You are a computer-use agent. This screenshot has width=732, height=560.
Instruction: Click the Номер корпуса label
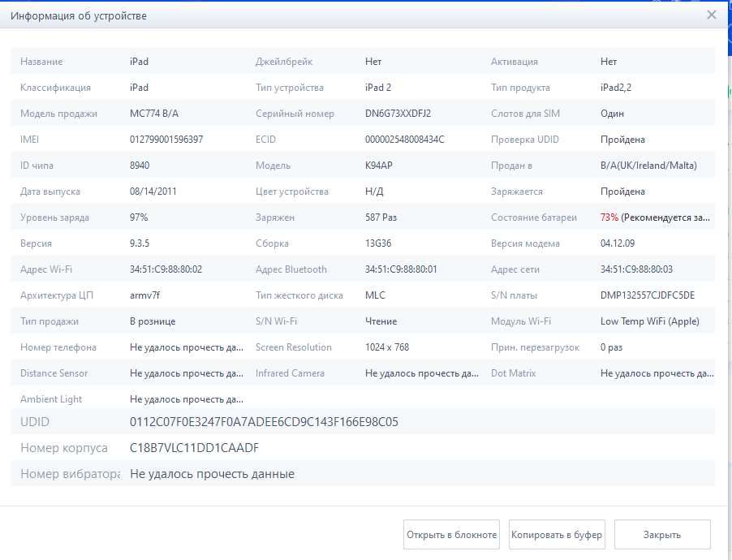click(64, 448)
